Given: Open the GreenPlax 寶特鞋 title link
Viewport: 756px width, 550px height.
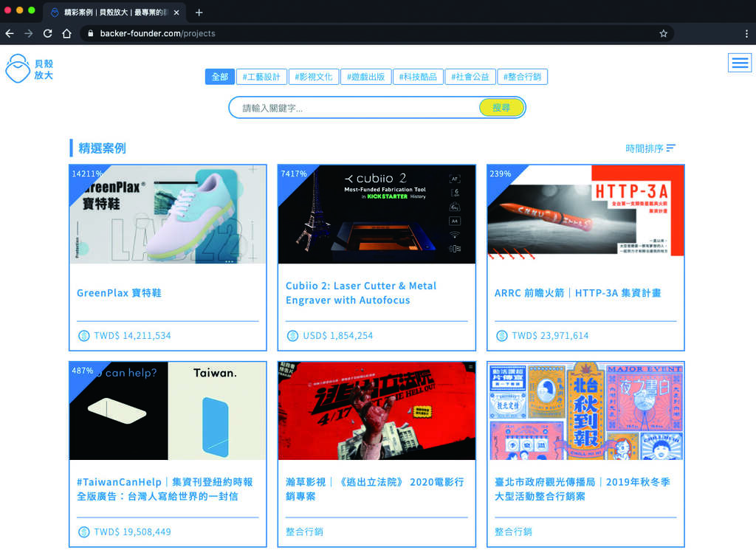Looking at the screenshot, I should pos(119,292).
